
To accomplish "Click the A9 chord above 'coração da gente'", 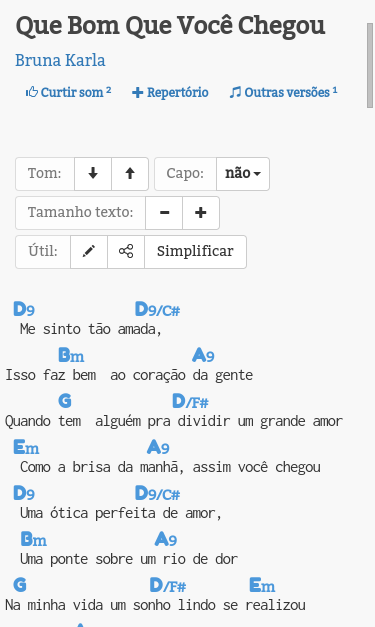I will point(203,355).
